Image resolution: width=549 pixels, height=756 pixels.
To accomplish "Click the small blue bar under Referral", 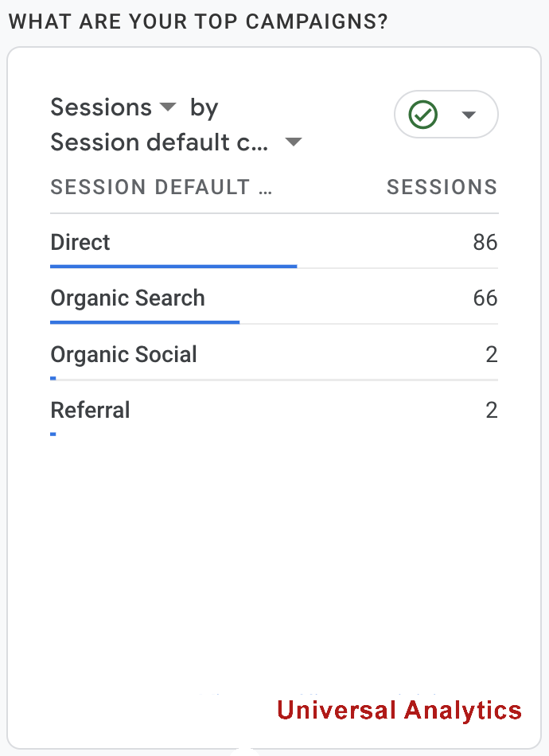I will [53, 434].
